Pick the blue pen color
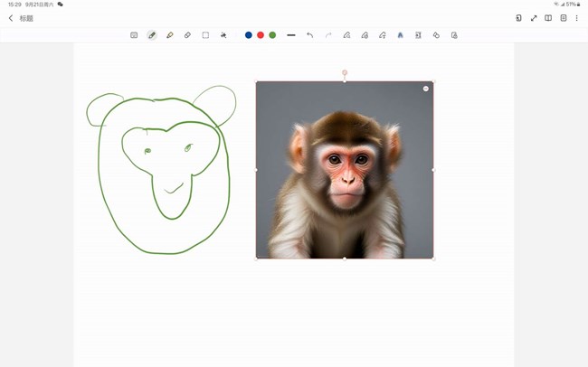 point(249,35)
